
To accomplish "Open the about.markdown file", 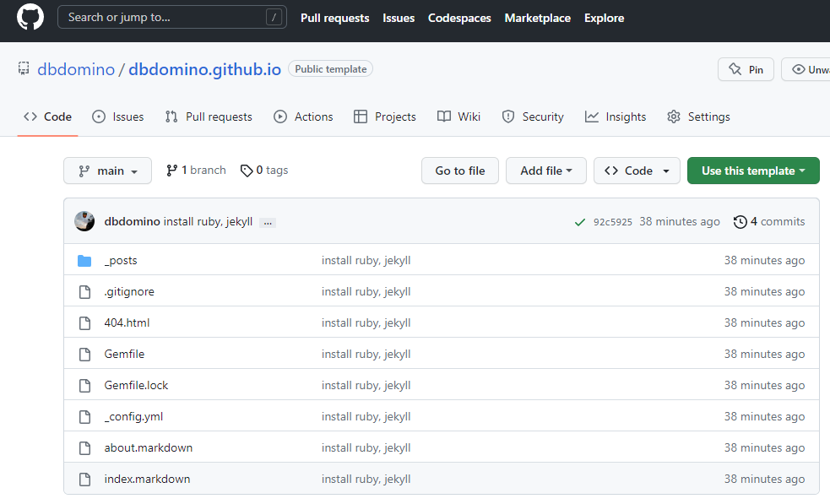I will (149, 448).
